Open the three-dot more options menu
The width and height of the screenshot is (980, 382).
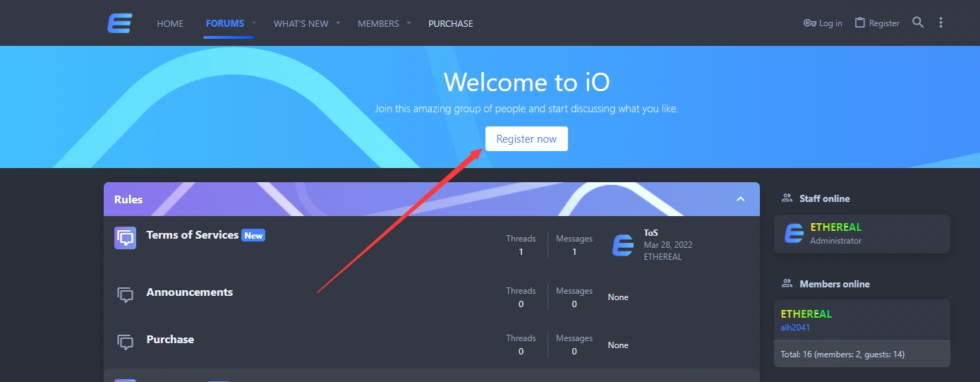tap(940, 23)
